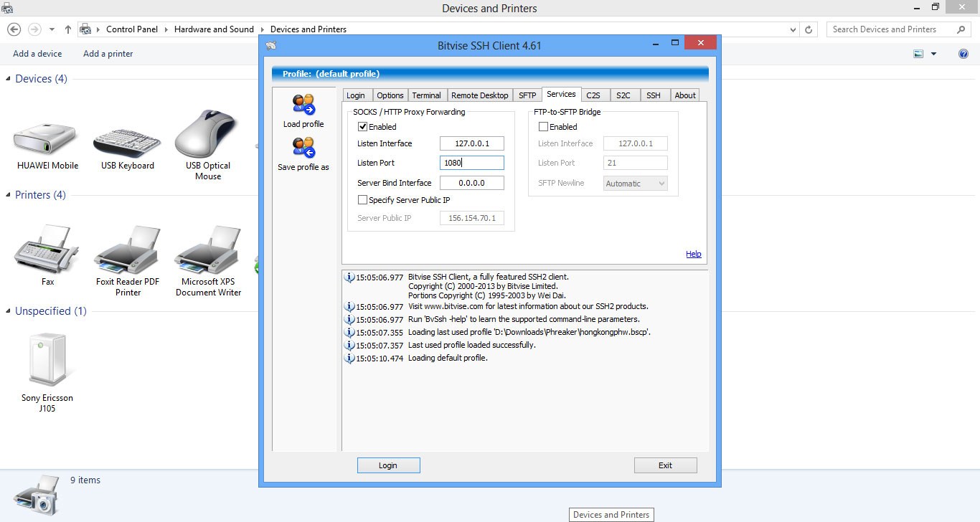Collapse the Unspecified (1) group
980x522 pixels.
pyautogui.click(x=9, y=311)
